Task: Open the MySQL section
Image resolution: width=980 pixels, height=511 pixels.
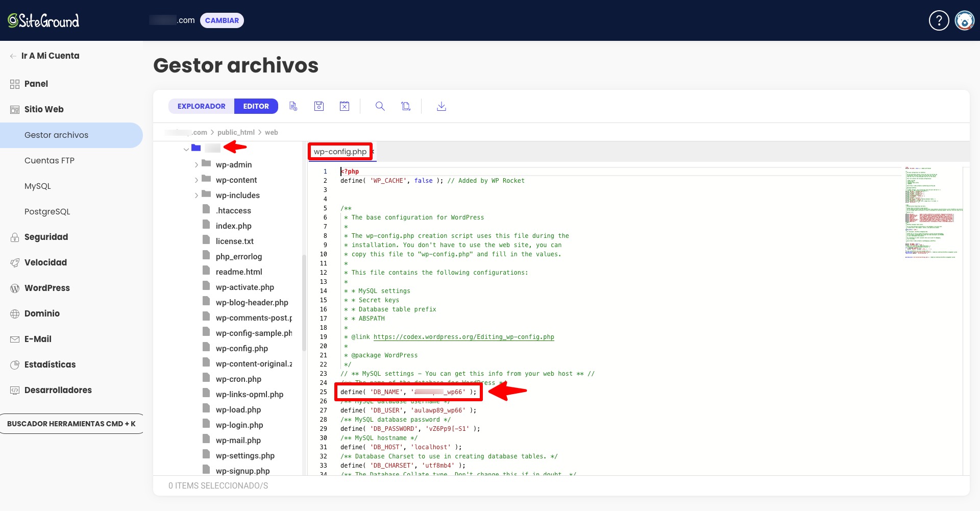Action: point(37,186)
